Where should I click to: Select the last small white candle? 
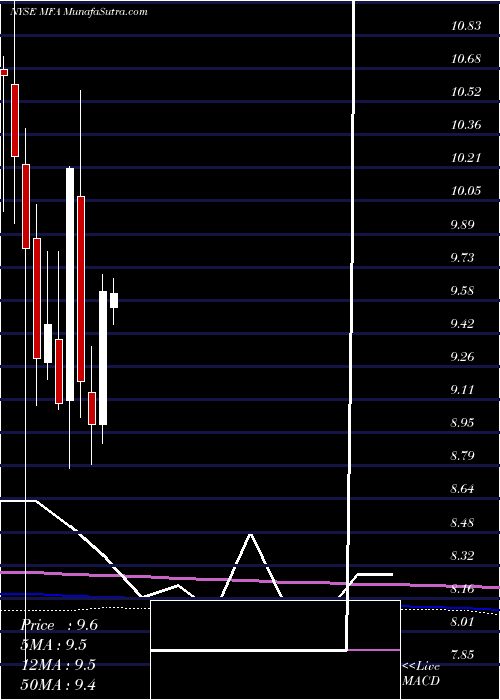(x=114, y=300)
